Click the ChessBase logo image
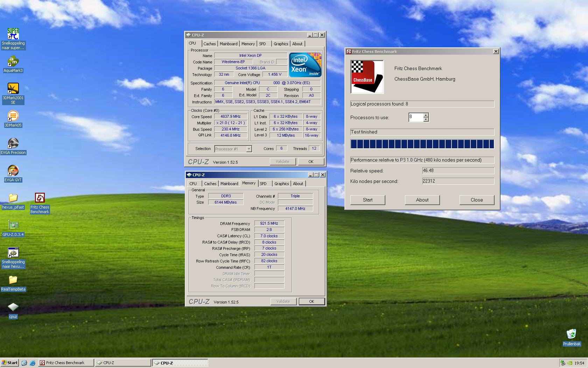Screen dimensions: 588x368 (367, 77)
